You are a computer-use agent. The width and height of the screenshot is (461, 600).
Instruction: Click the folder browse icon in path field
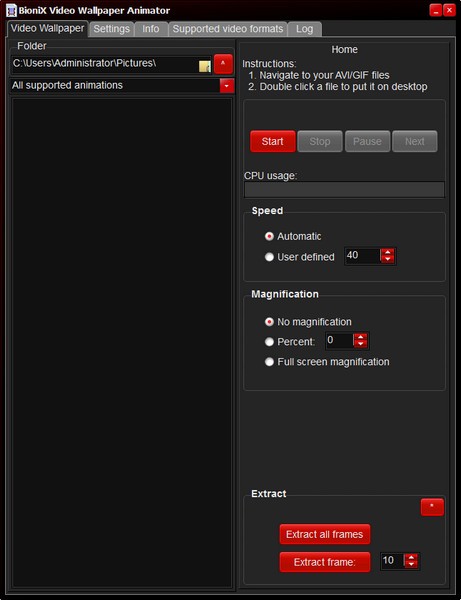pyautogui.click(x=205, y=66)
